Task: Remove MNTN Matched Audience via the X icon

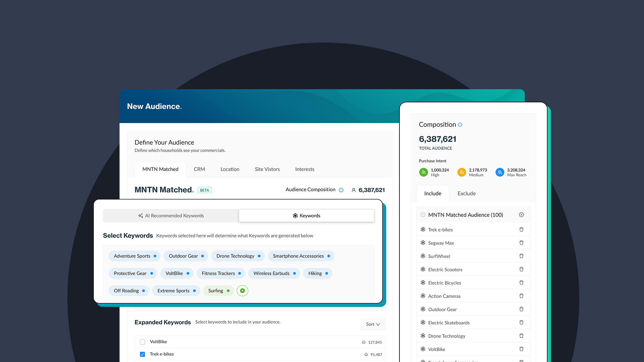Action: [x=521, y=215]
